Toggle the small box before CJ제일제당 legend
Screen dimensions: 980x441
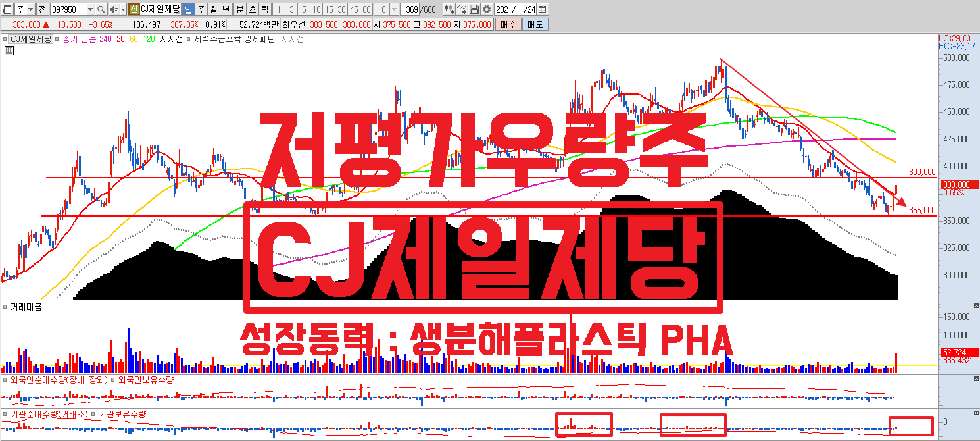(x=5, y=39)
